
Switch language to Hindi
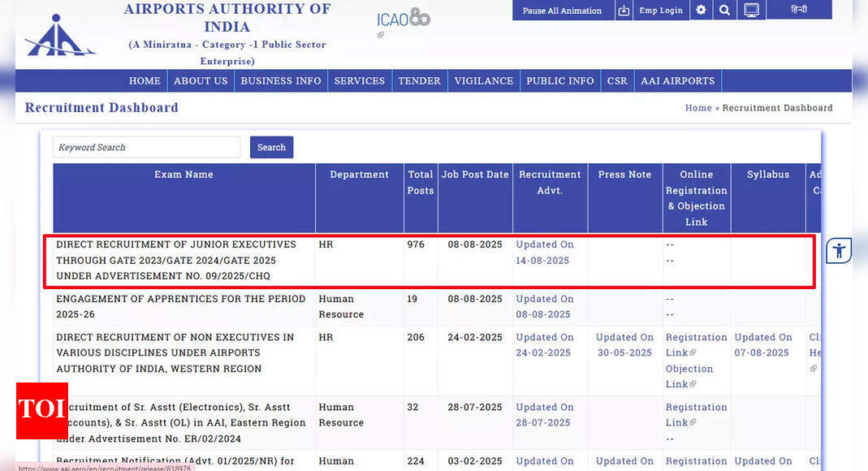pyautogui.click(x=799, y=10)
